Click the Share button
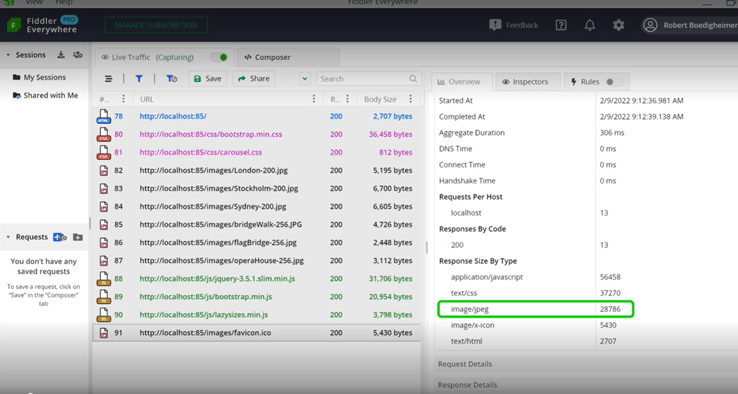Screen dimensions: 738x394 click(x=254, y=79)
